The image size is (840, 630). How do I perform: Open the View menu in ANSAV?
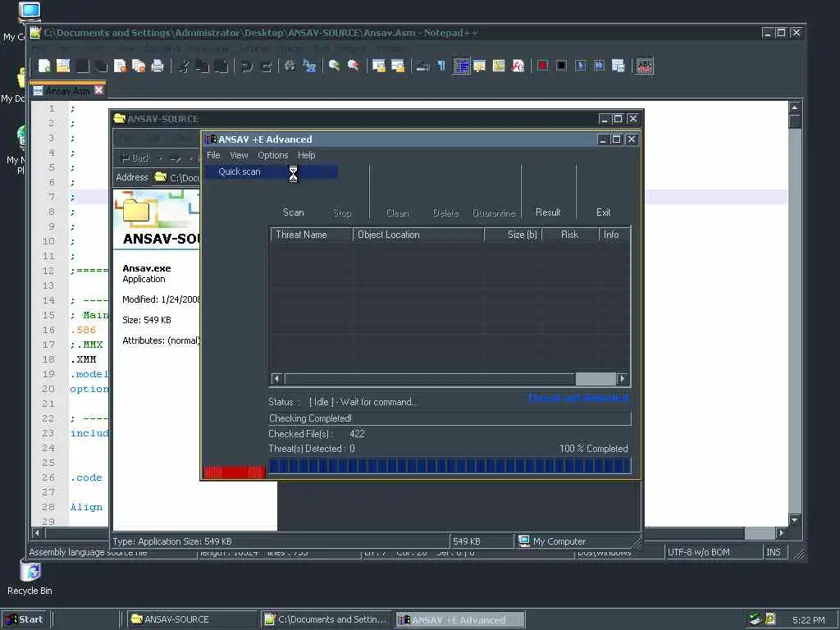point(239,155)
